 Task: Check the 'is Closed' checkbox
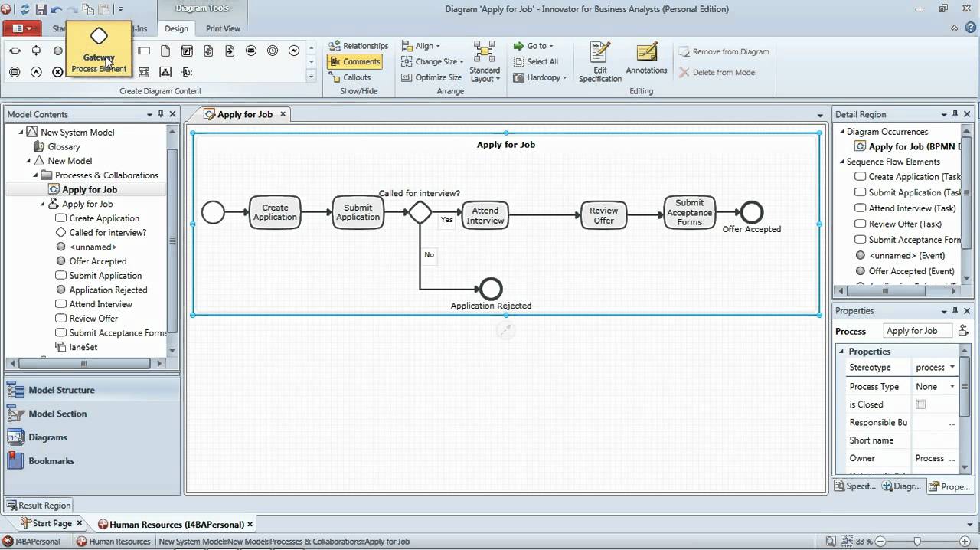921,404
